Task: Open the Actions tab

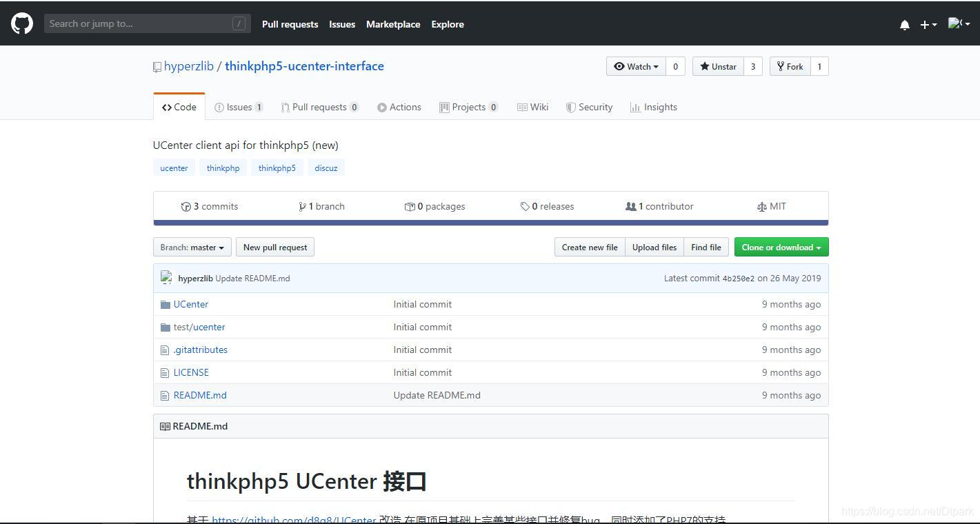Action: point(399,107)
